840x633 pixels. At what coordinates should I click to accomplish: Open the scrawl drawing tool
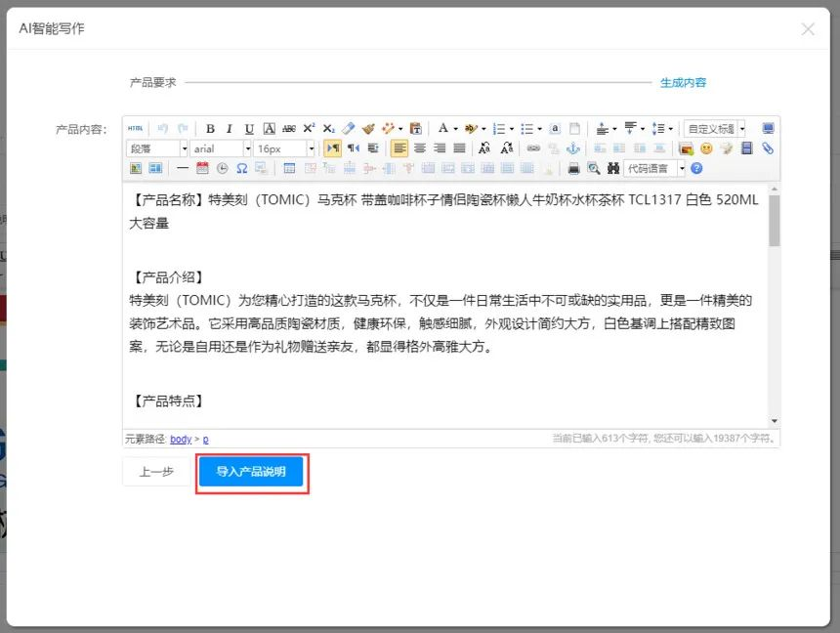coord(727,148)
